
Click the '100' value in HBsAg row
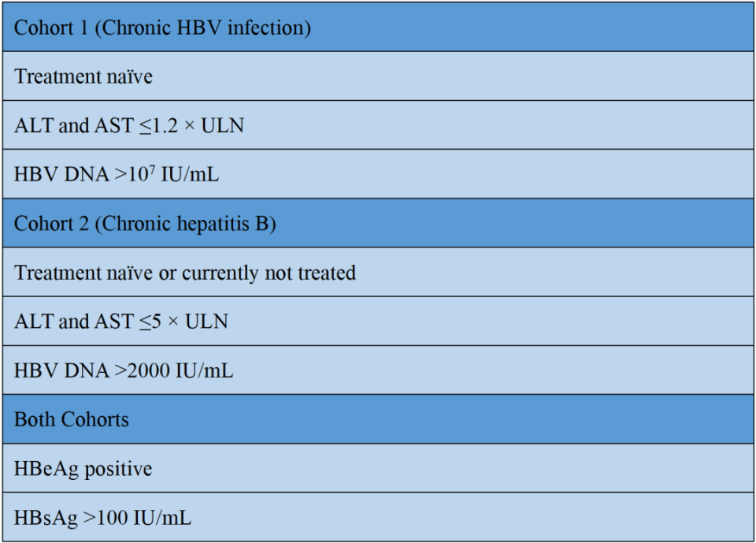pyautogui.click(x=112, y=518)
